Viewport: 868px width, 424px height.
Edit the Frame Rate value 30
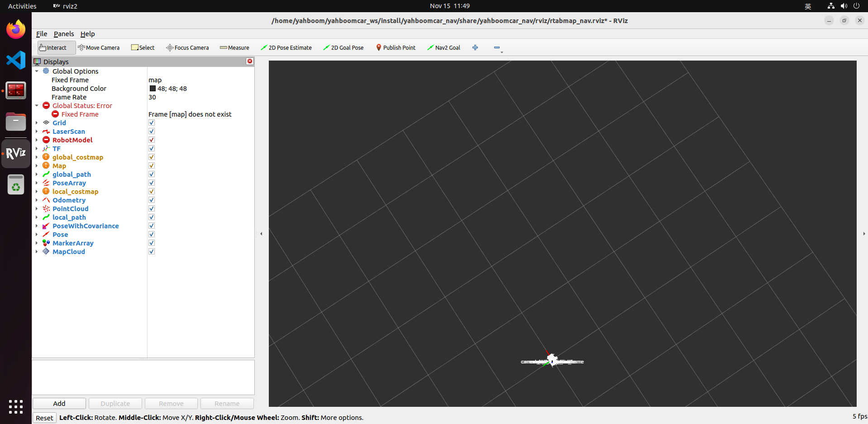pyautogui.click(x=200, y=97)
